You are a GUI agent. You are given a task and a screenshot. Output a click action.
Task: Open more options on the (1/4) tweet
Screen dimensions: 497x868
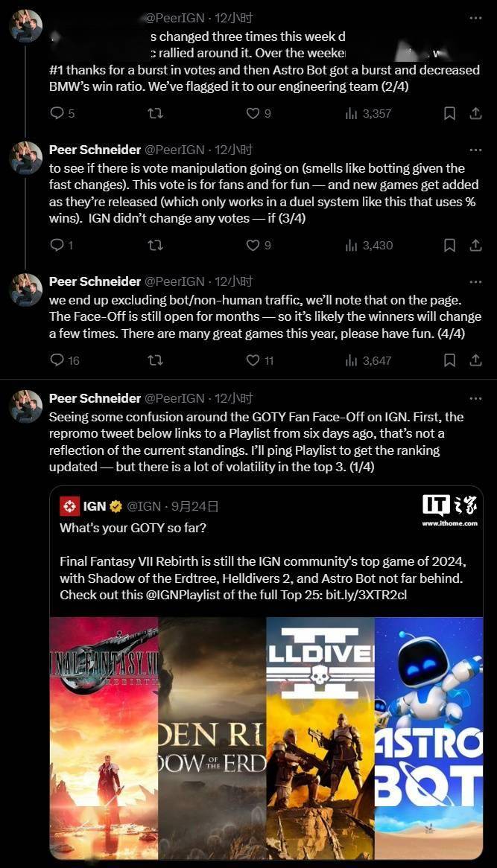click(475, 398)
